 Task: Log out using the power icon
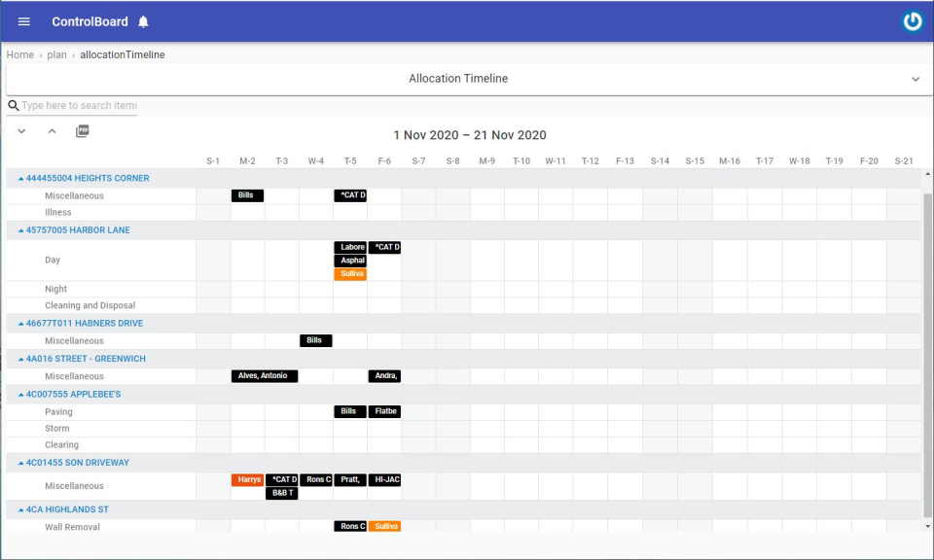(x=913, y=20)
